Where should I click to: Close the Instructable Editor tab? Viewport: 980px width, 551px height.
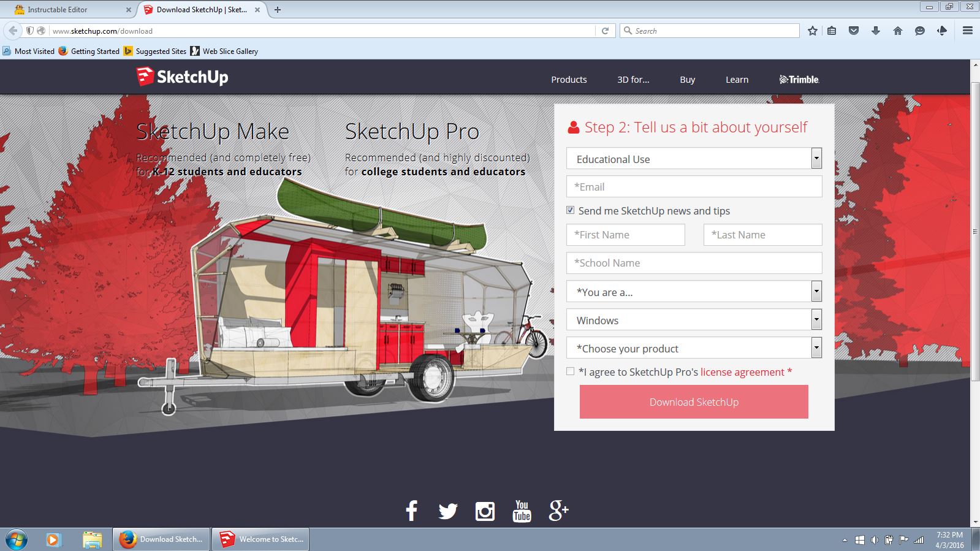129,10
